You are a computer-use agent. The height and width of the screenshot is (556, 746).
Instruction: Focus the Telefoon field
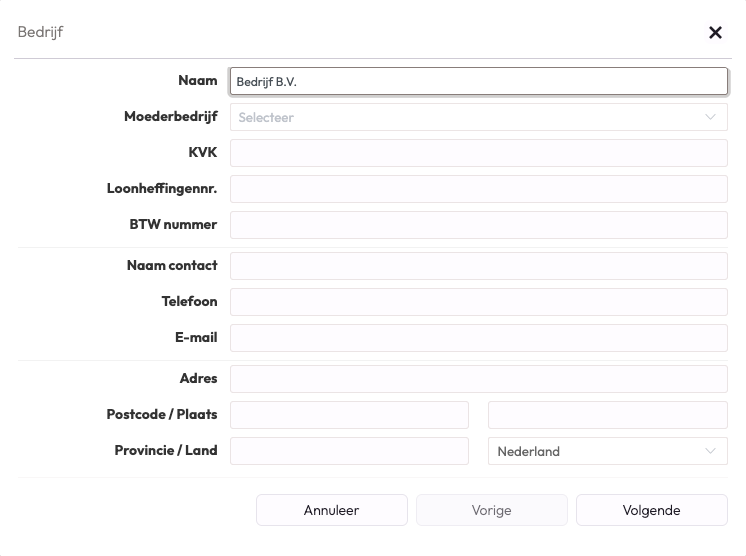[478, 302]
